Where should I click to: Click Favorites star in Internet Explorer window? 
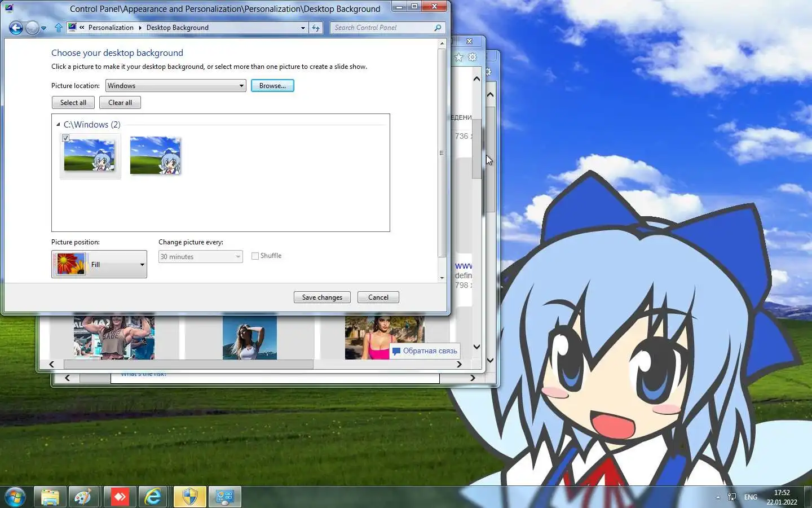click(x=459, y=57)
